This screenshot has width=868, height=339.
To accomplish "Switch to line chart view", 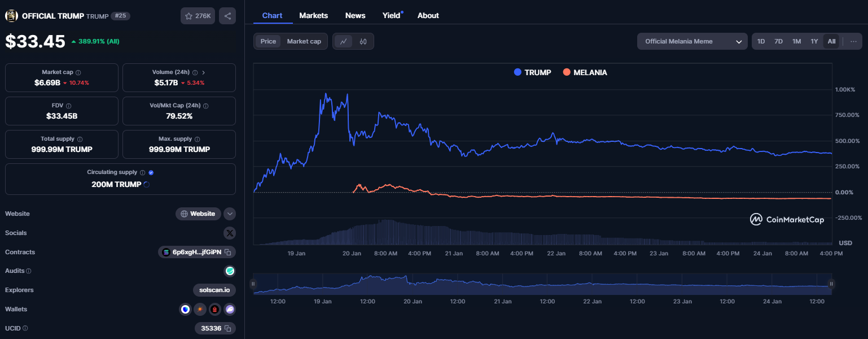I will point(343,41).
